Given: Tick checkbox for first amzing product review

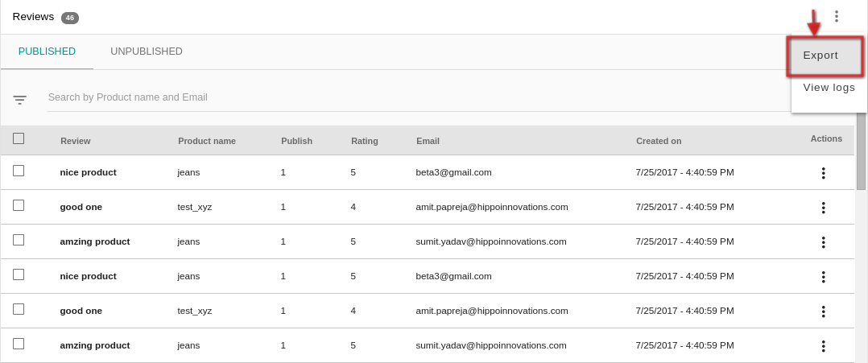Looking at the screenshot, I should click(x=19, y=240).
